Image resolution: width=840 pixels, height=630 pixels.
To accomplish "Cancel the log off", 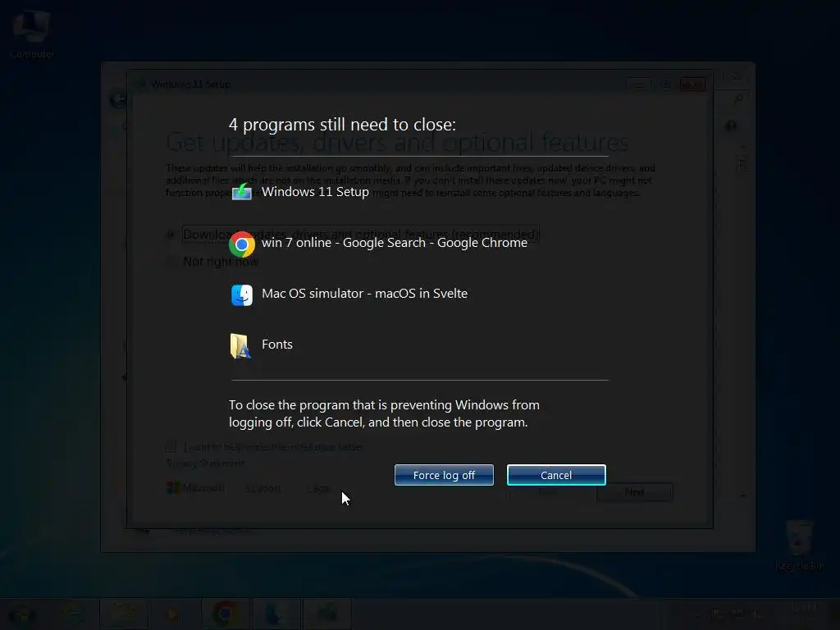I will [556, 475].
